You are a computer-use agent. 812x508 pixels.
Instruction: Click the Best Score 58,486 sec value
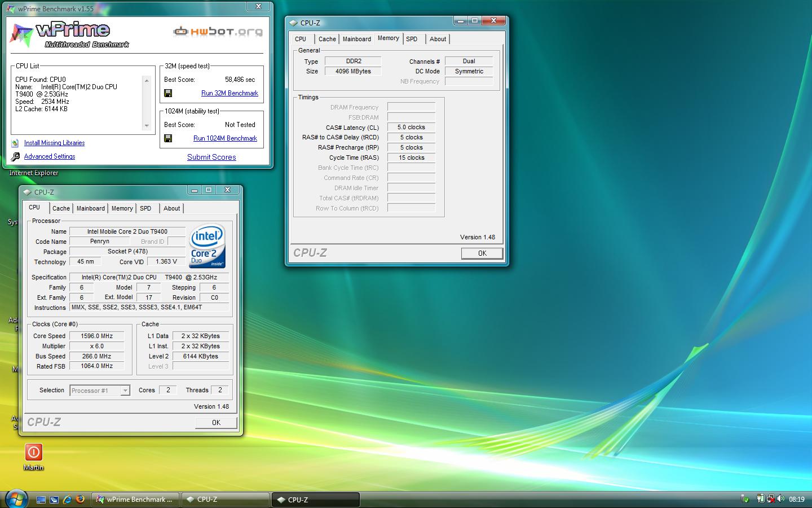(x=240, y=80)
